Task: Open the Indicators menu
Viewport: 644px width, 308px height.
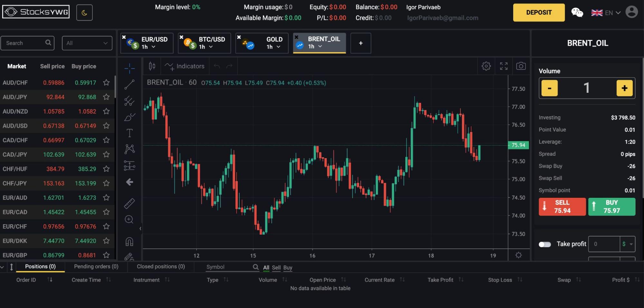Action: (184, 66)
